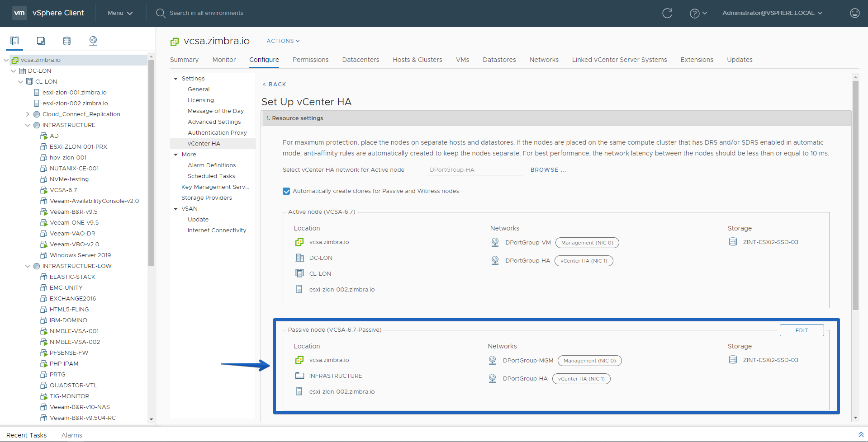Click the refresh icon in top bar
This screenshot has height=442, width=868.
click(x=667, y=13)
